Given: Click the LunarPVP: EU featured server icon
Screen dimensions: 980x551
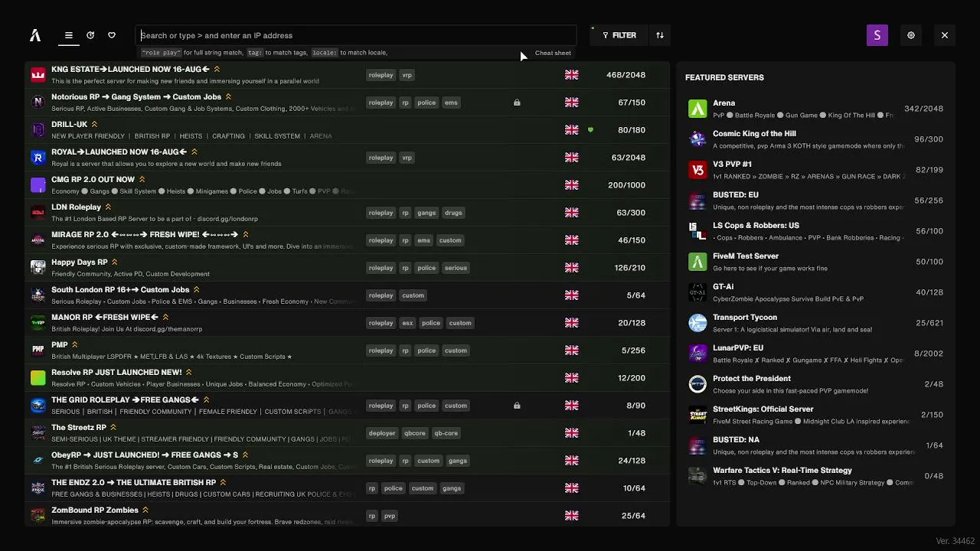Looking at the screenshot, I should [697, 354].
